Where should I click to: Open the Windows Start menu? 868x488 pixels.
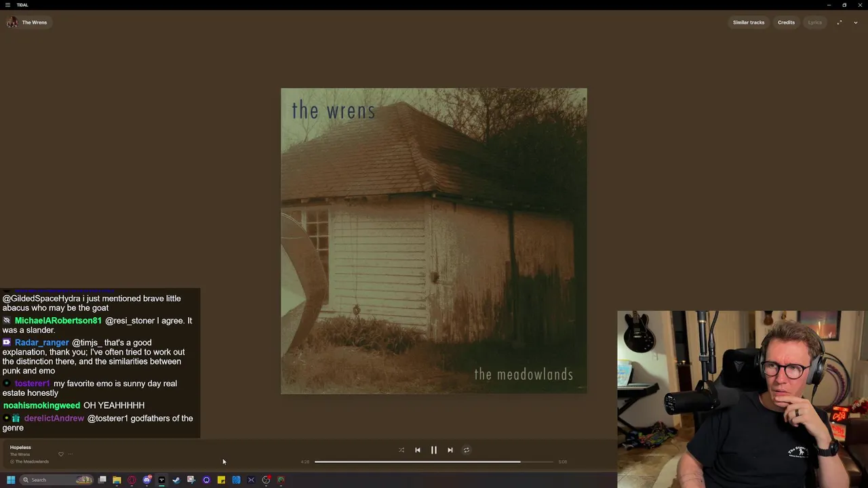pyautogui.click(x=11, y=480)
